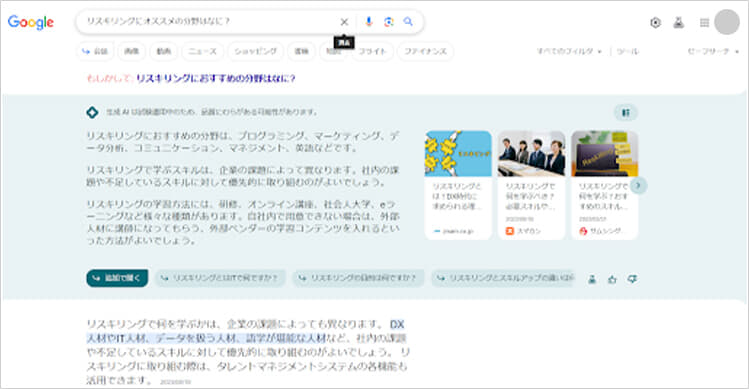Switch to the ニュース tab
Image resolution: width=749 pixels, height=389 pixels.
202,51
